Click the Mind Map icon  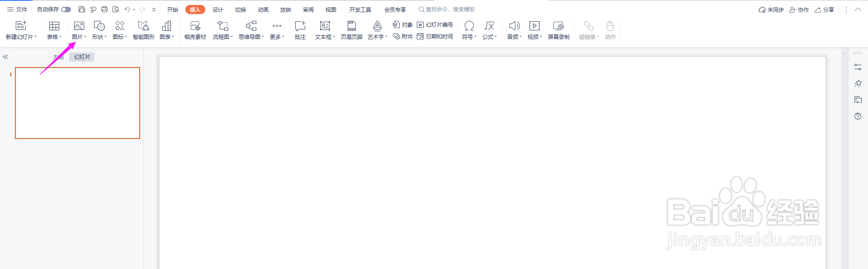[x=251, y=26]
